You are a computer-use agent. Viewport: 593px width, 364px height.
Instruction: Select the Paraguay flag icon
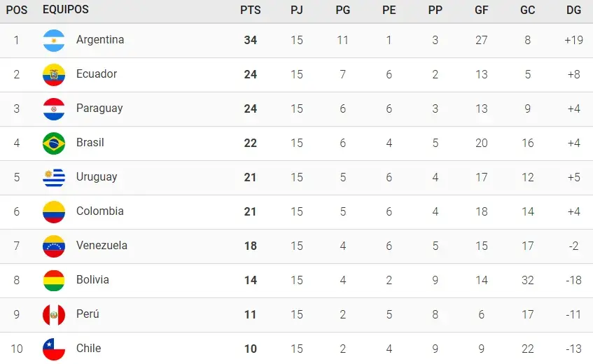coord(54,109)
